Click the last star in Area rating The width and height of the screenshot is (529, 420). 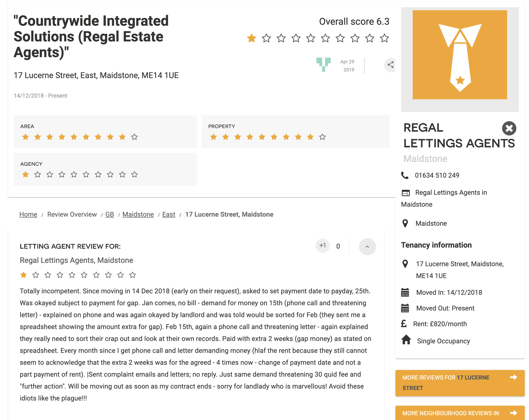(x=134, y=137)
